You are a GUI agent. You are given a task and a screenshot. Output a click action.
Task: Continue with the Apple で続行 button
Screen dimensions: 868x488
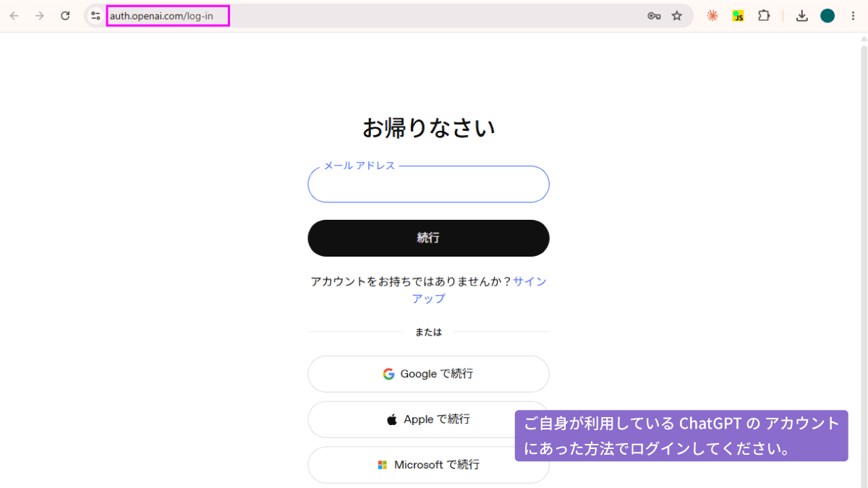428,419
